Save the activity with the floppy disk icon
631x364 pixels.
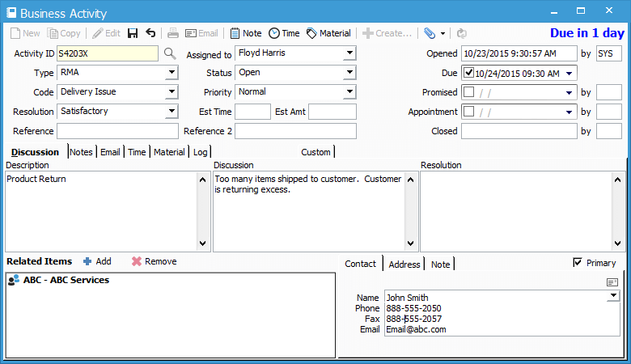tap(133, 33)
